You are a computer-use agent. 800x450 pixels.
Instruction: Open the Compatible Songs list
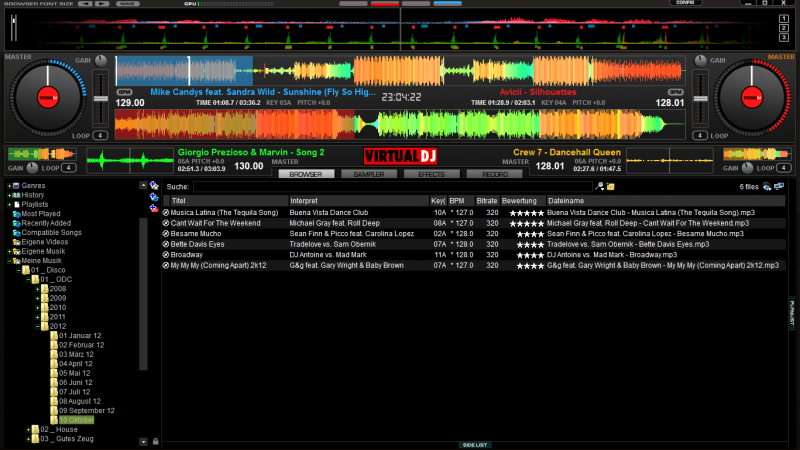point(52,233)
